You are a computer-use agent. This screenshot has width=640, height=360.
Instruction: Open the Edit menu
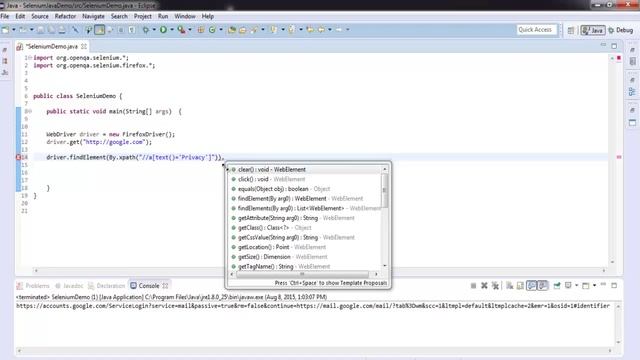[x=20, y=16]
